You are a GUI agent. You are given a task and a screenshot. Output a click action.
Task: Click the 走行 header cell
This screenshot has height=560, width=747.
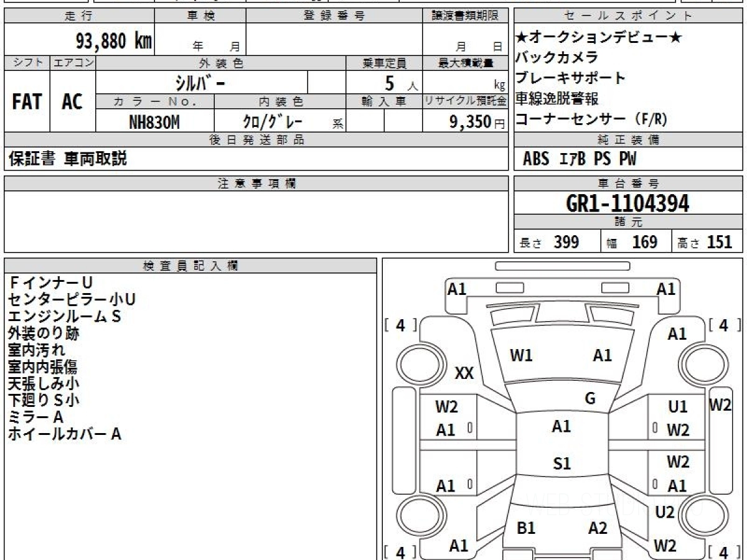78,16
